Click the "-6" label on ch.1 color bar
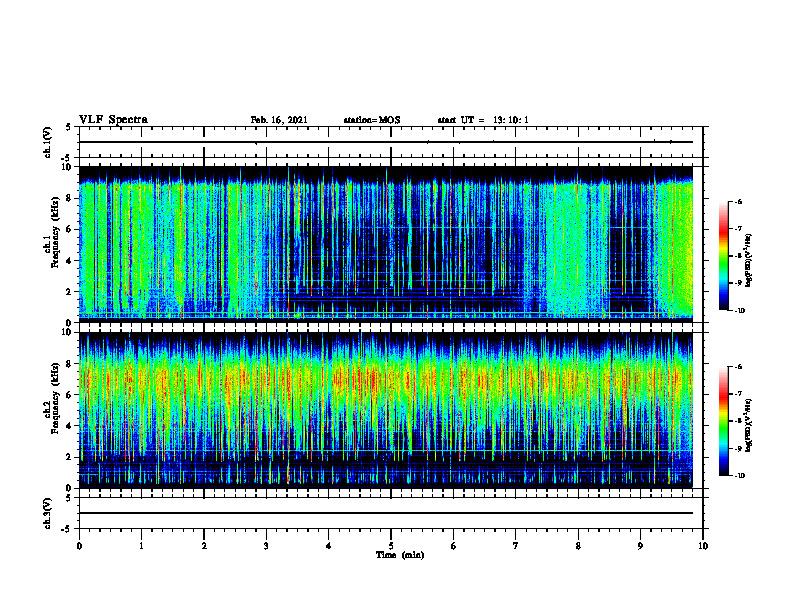Viewport: 792px width, 612px height. pos(738,202)
